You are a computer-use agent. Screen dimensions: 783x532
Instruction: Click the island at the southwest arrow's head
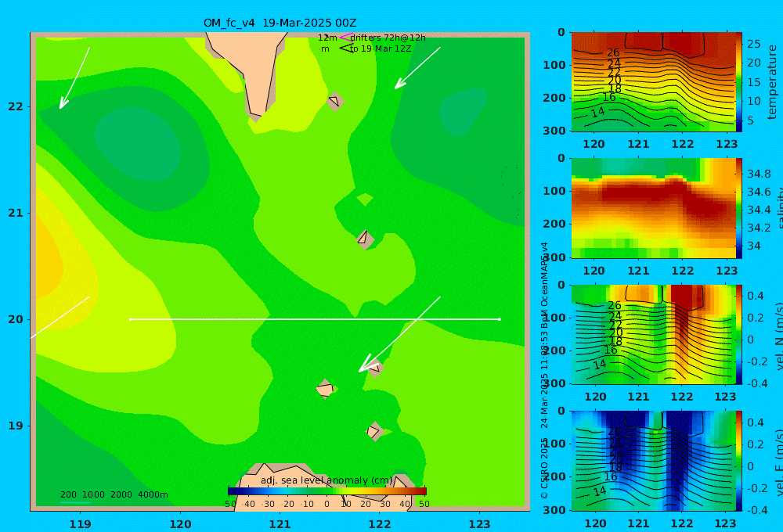coord(375,368)
